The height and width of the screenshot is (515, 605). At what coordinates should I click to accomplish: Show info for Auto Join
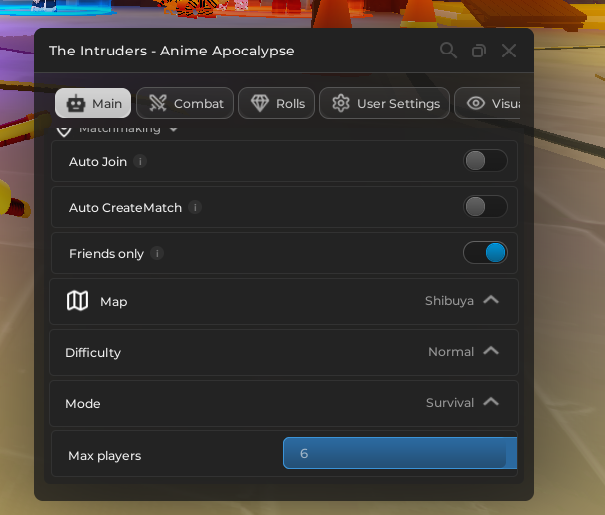pos(140,161)
